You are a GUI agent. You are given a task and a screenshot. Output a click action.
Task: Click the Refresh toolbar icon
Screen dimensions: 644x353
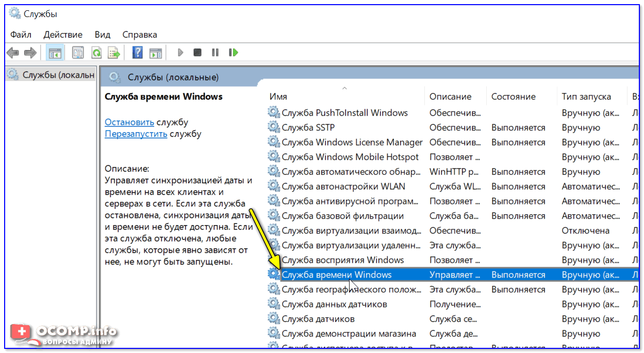click(96, 53)
